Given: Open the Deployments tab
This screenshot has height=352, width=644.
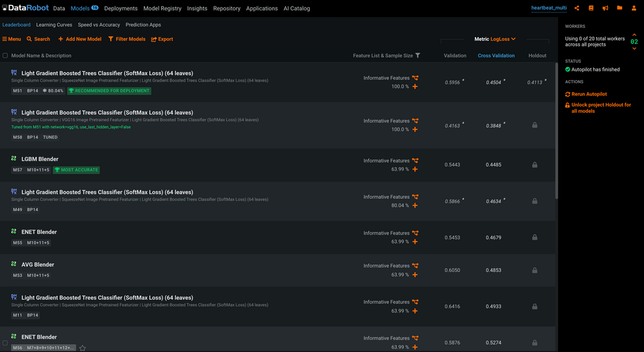Looking at the screenshot, I should point(121,8).
